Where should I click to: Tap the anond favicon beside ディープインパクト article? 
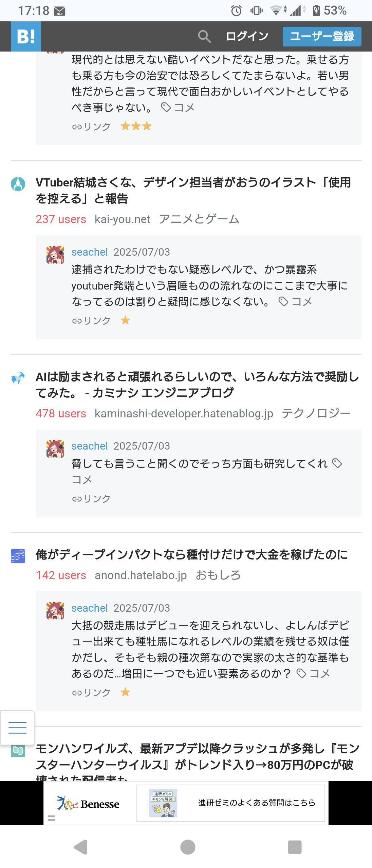(18, 556)
